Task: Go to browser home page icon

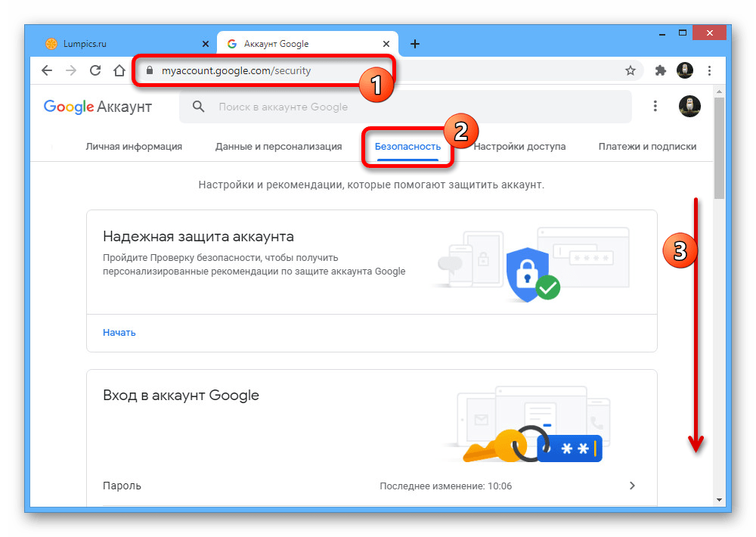Action: point(119,70)
